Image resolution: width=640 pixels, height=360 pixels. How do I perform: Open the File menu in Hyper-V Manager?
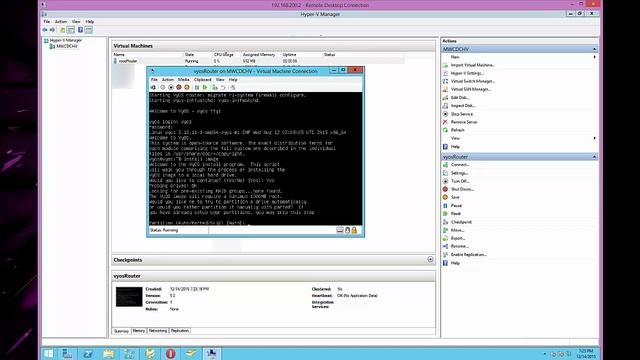[x=47, y=21]
